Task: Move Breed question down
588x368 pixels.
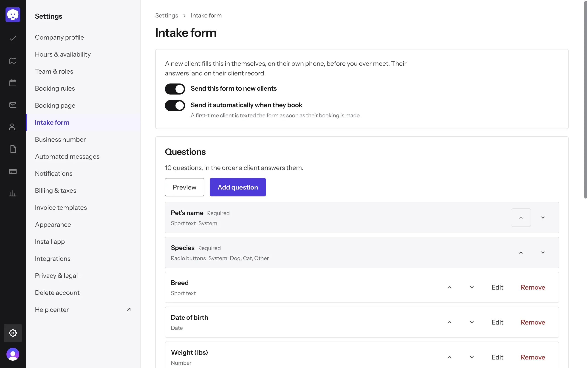Action: (472, 287)
